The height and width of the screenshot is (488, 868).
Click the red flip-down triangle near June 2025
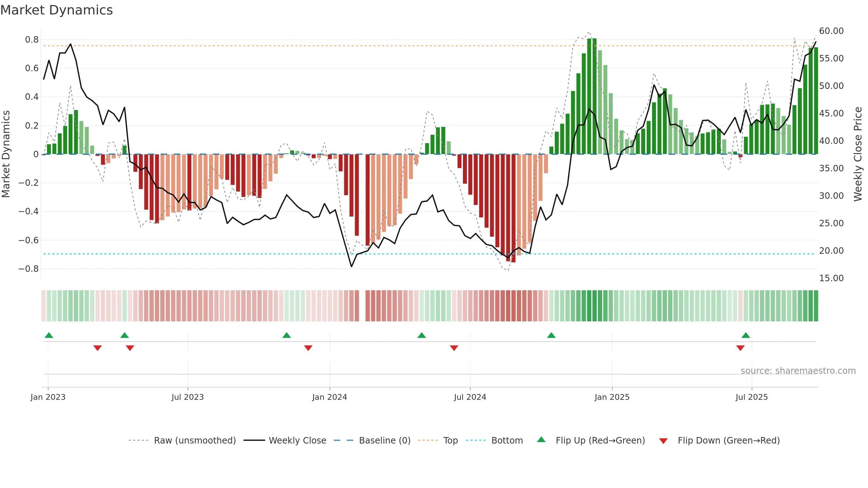[740, 348]
